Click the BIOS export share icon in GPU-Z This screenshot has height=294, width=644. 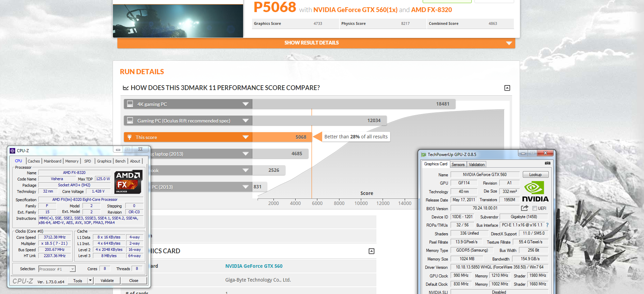pos(525,208)
